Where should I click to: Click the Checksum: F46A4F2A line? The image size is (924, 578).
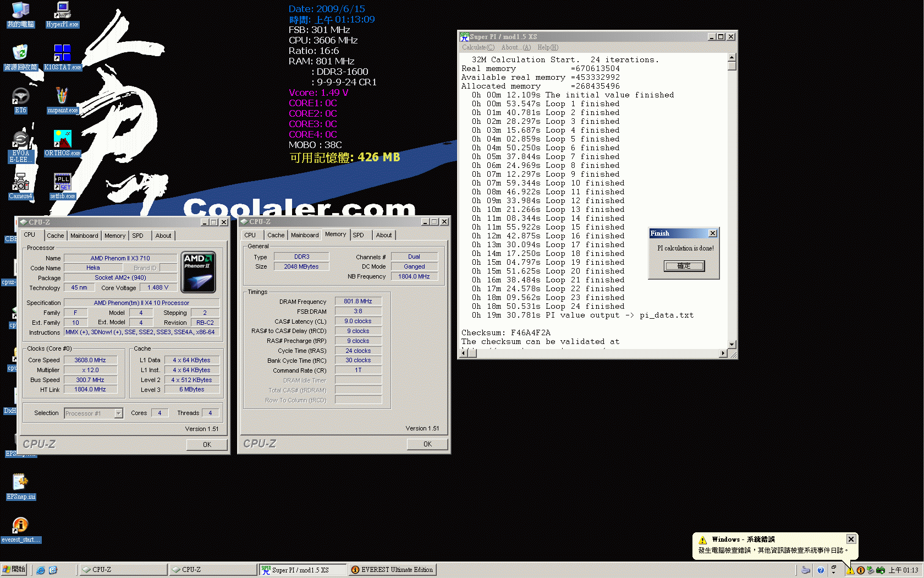pyautogui.click(x=505, y=332)
